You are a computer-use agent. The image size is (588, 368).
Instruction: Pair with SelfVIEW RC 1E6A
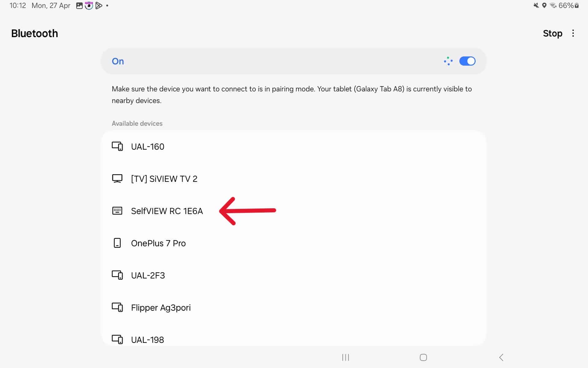[167, 211]
